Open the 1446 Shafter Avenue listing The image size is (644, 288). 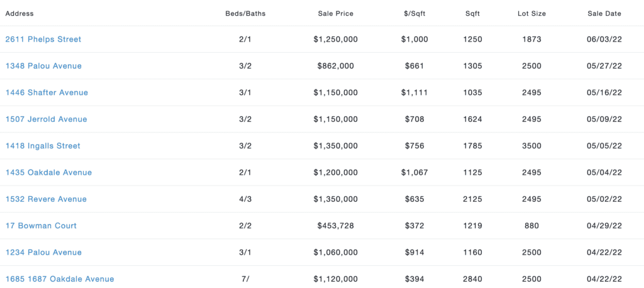click(x=47, y=92)
